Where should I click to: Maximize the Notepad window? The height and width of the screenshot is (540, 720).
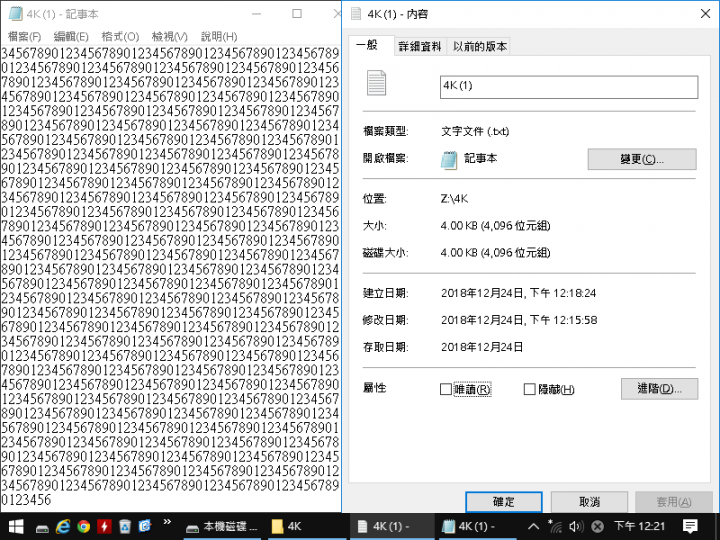click(x=297, y=14)
